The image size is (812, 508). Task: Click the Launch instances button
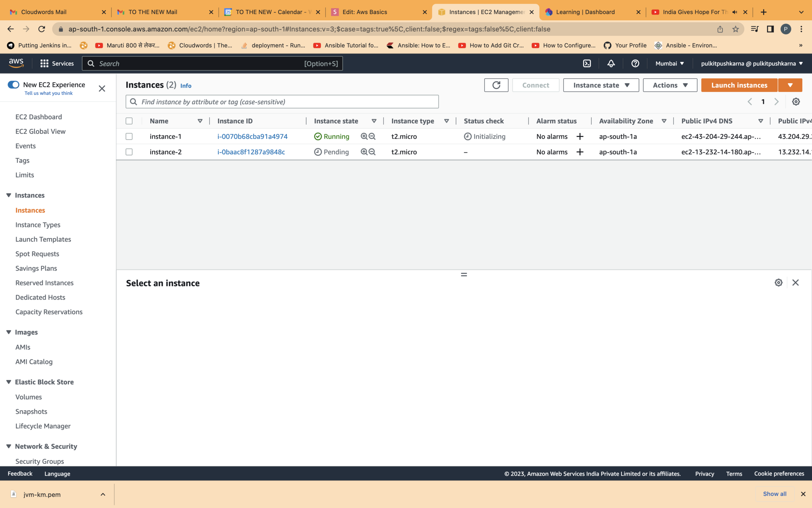739,85
